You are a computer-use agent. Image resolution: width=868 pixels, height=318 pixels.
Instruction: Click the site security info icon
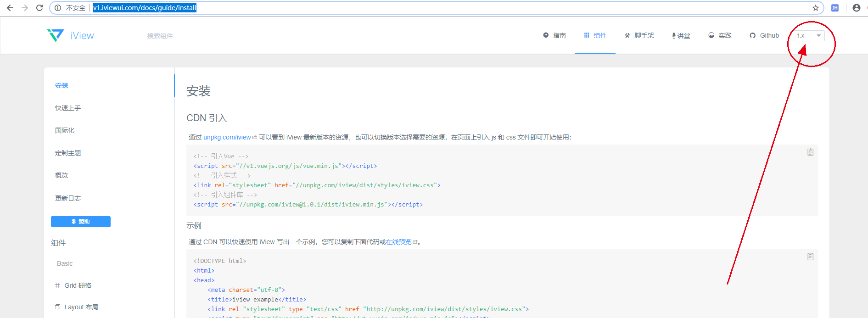58,8
